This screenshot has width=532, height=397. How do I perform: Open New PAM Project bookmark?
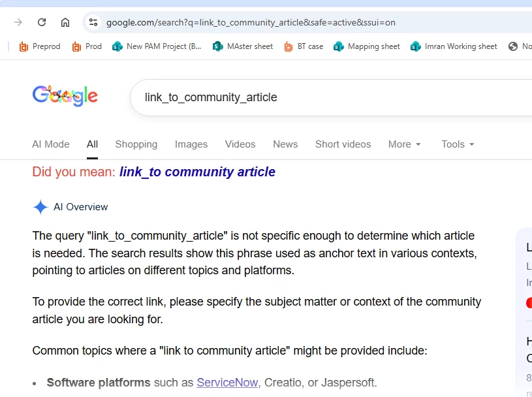pos(157,46)
